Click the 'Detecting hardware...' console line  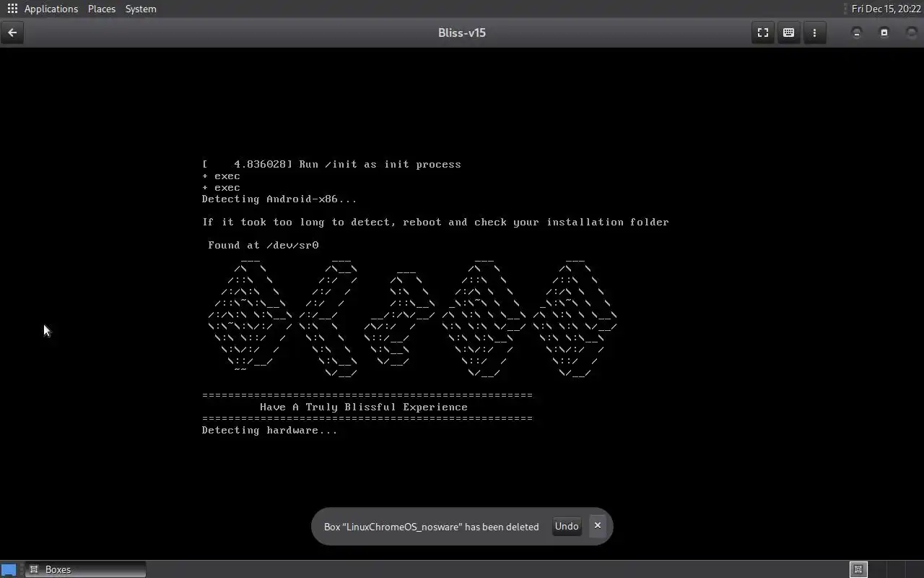[x=269, y=430]
